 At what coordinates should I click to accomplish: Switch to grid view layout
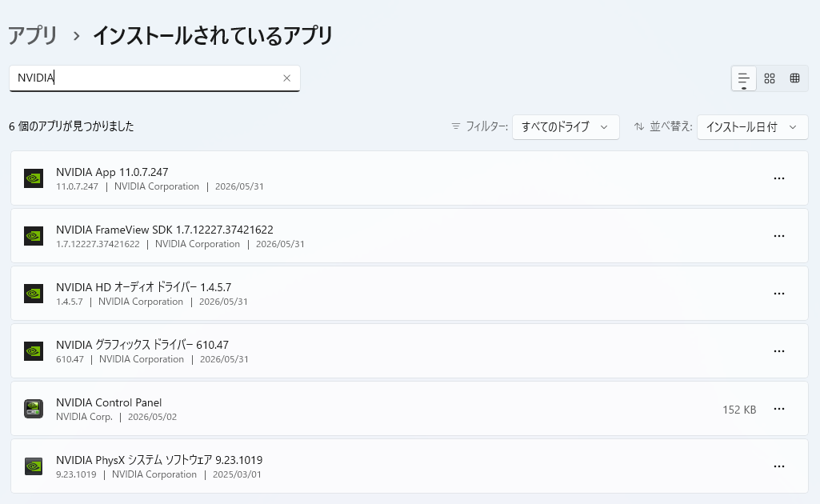tap(770, 78)
